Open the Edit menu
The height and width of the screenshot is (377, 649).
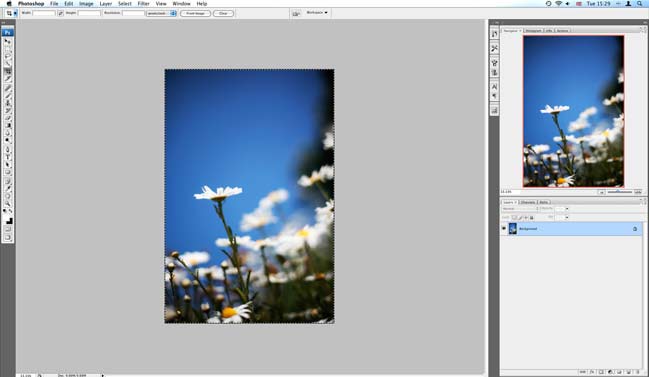(x=69, y=4)
